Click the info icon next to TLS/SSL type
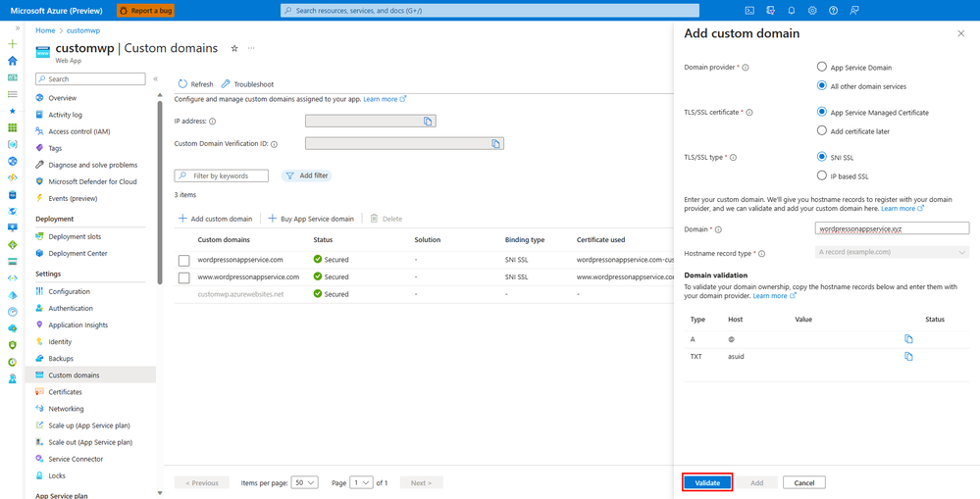 (x=733, y=158)
